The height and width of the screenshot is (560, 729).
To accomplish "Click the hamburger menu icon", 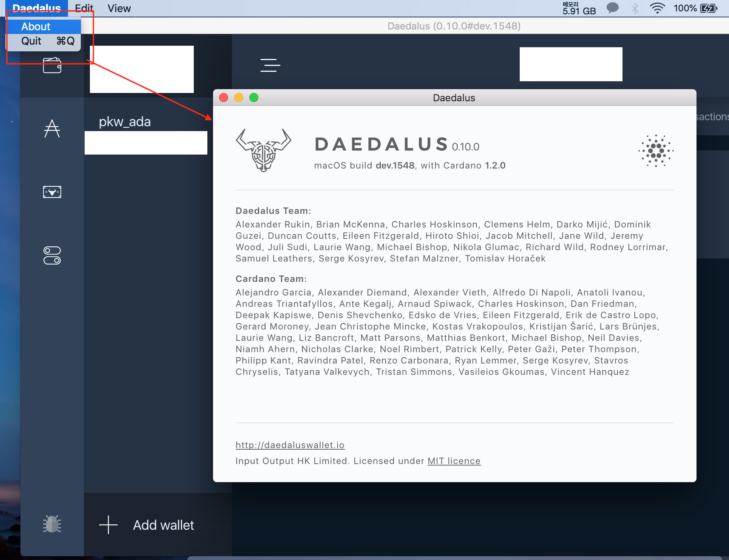I will (x=270, y=65).
